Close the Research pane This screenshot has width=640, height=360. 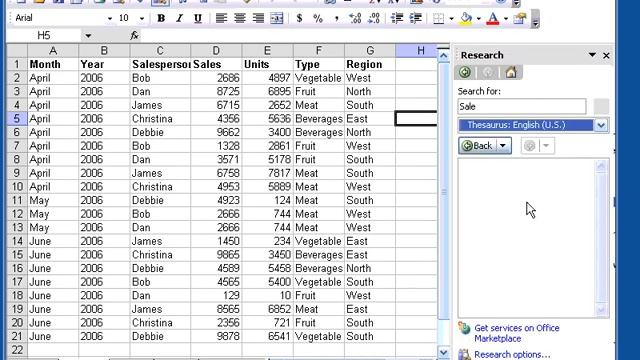[606, 56]
